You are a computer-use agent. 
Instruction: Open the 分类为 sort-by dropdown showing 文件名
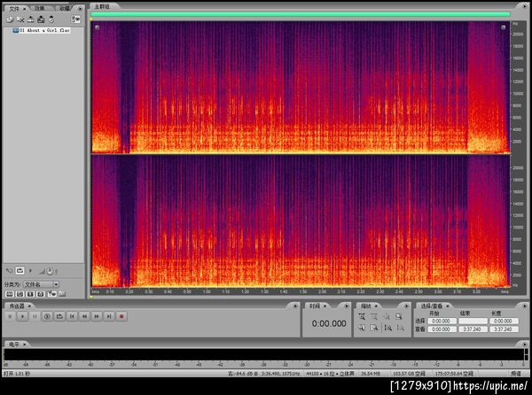41,284
